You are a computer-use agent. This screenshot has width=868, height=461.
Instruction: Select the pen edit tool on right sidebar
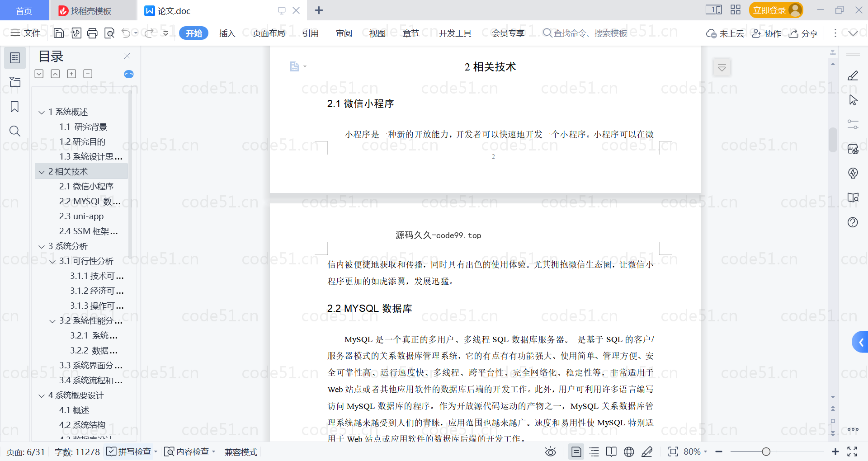853,75
